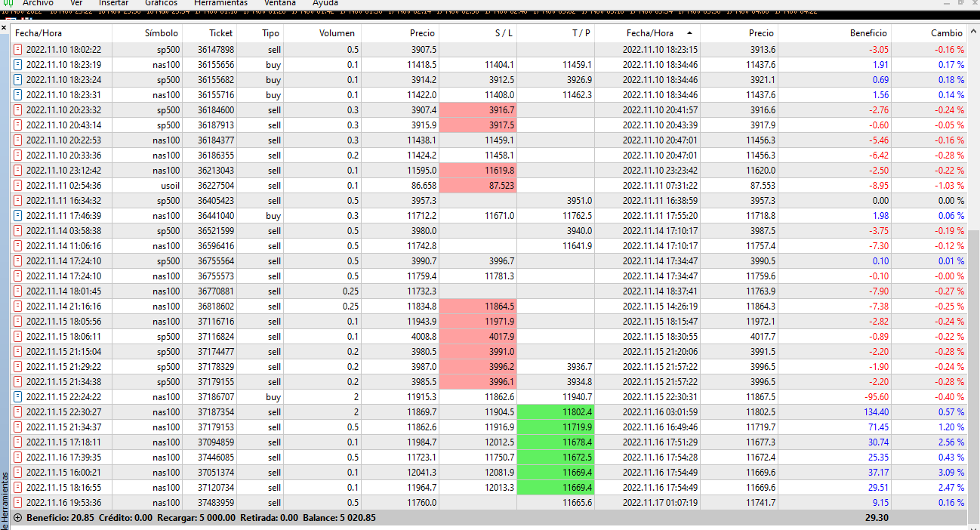Click the sell icon for ticket 37187354
Image resolution: width=980 pixels, height=530 pixels.
click(18, 412)
